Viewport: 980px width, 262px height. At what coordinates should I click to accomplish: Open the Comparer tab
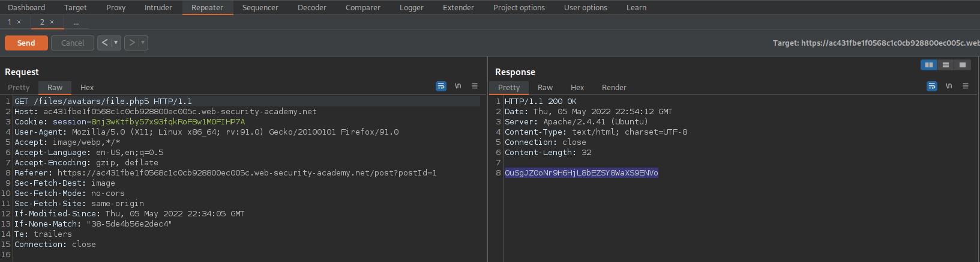(x=362, y=7)
